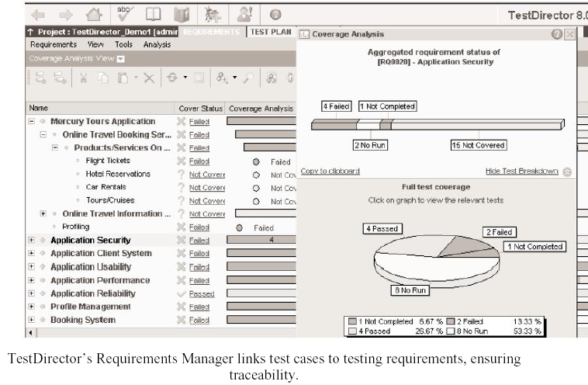The height and width of the screenshot is (385, 588).
Task: Run the abc spell check tool
Action: pyautogui.click(x=124, y=13)
